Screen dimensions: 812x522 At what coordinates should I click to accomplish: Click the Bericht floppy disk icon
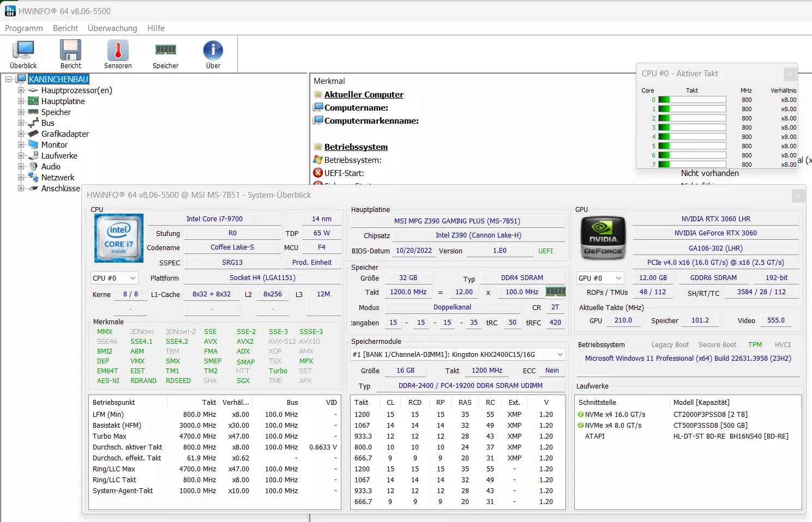tap(71, 50)
